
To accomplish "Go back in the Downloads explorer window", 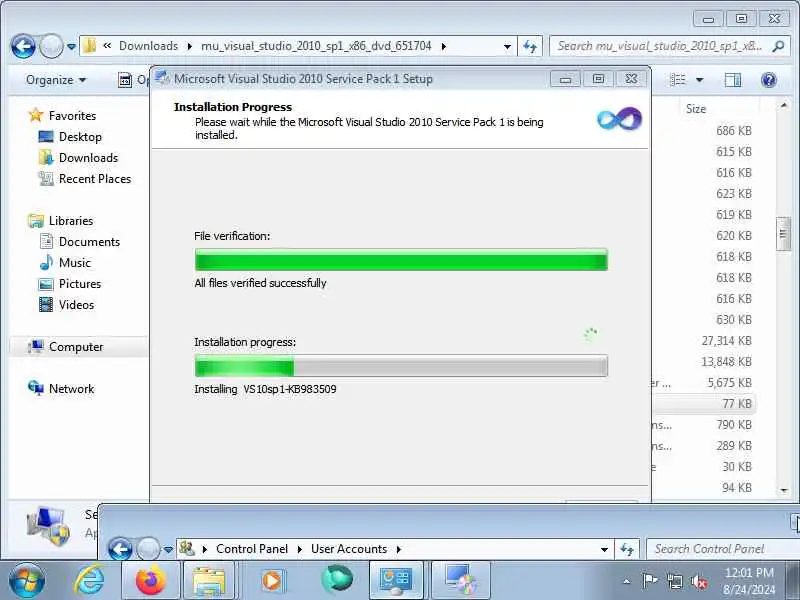I will tap(23, 46).
